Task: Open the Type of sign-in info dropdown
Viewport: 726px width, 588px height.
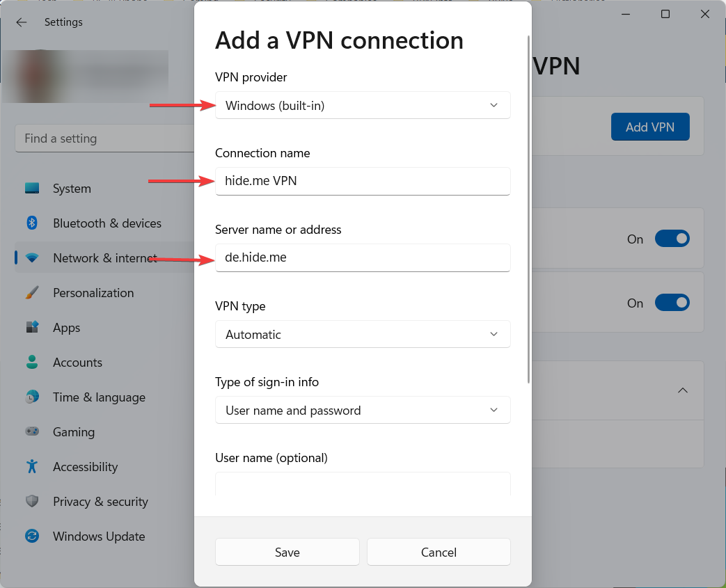Action: [363, 411]
